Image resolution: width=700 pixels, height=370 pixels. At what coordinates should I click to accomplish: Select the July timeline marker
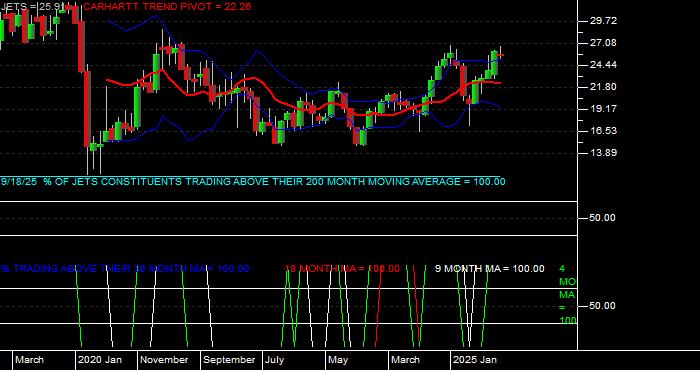point(275,360)
